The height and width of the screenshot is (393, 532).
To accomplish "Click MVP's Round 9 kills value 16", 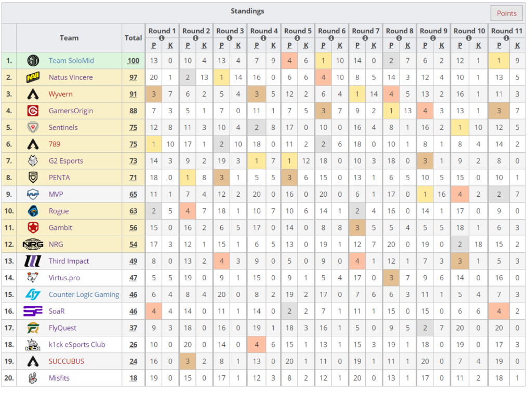I will coord(442,194).
